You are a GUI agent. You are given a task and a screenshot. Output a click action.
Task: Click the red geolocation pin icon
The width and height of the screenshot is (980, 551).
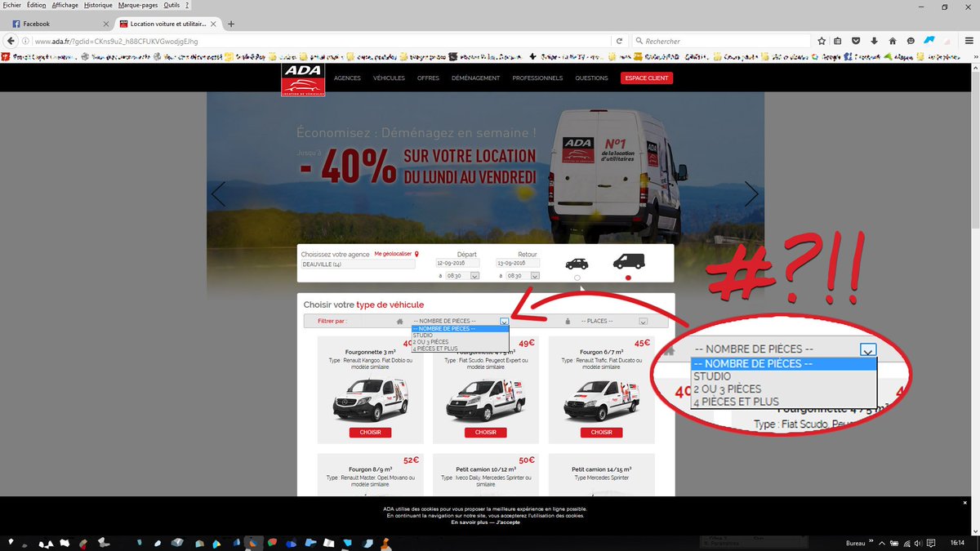pos(416,254)
